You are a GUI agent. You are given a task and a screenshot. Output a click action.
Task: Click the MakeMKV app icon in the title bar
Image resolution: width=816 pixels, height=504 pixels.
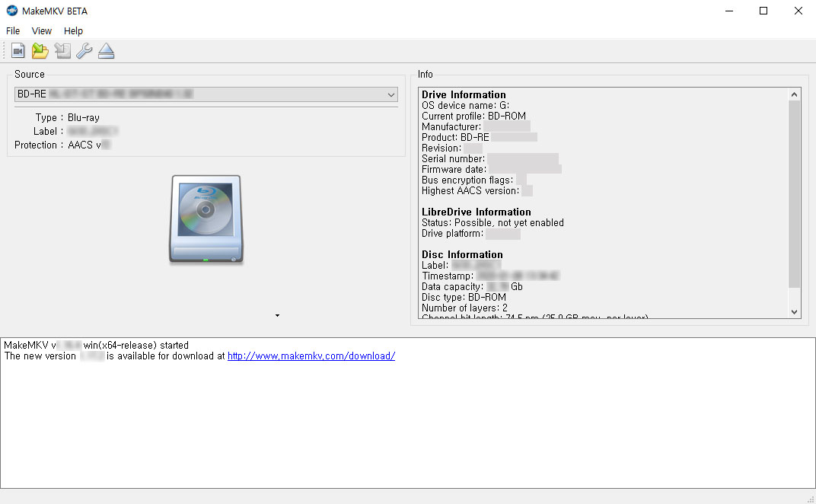pyautogui.click(x=12, y=11)
